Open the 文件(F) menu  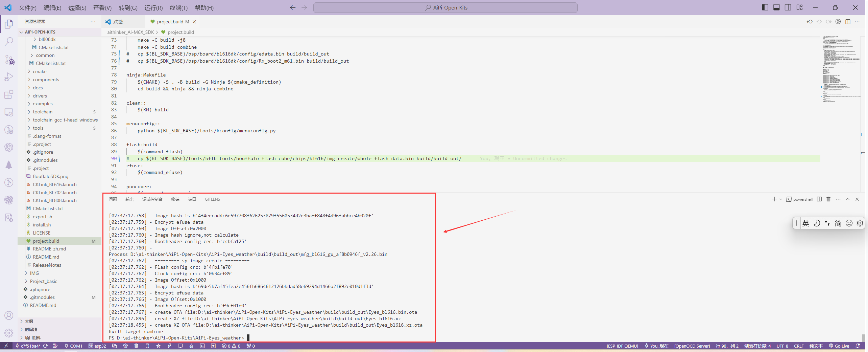click(28, 7)
